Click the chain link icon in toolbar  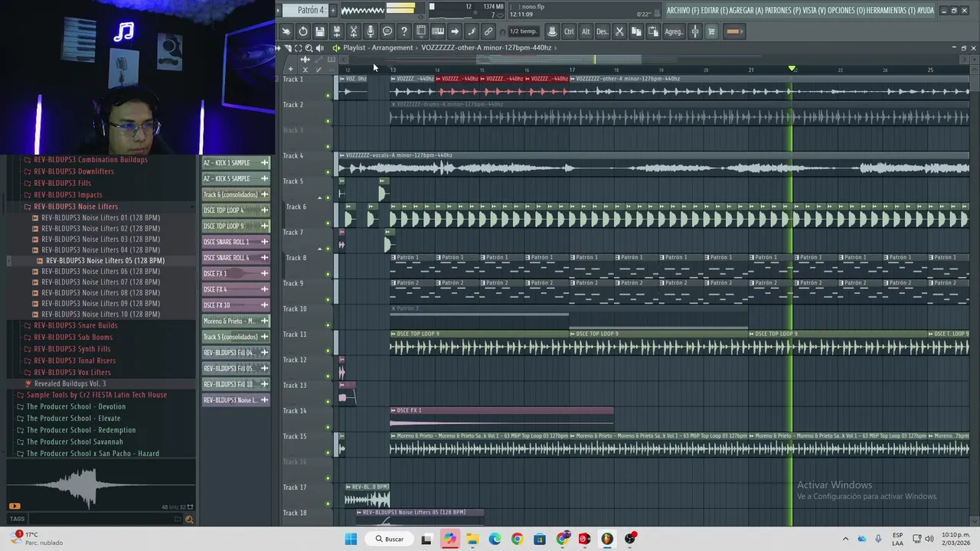point(488,31)
